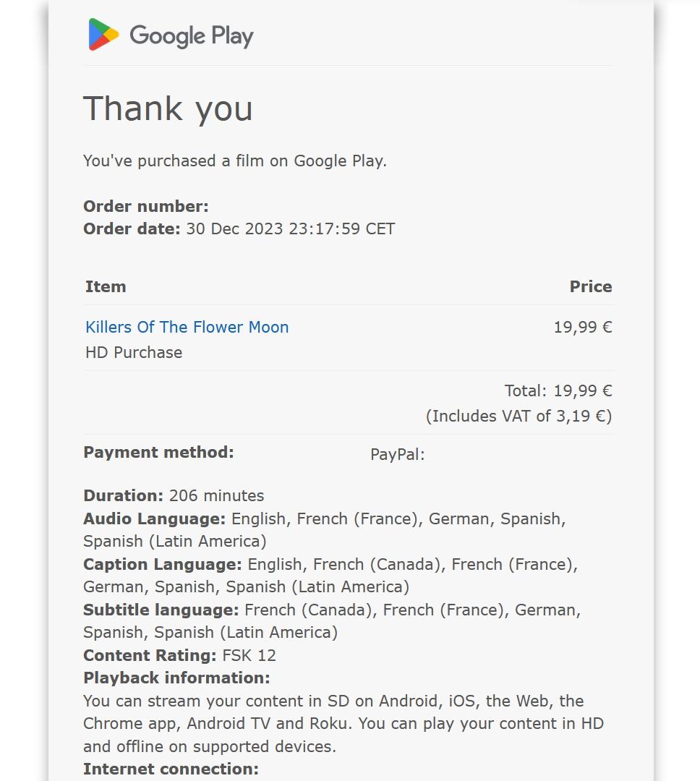This screenshot has width=700, height=781.
Task: Click the item price next to the film title
Action: tap(582, 327)
